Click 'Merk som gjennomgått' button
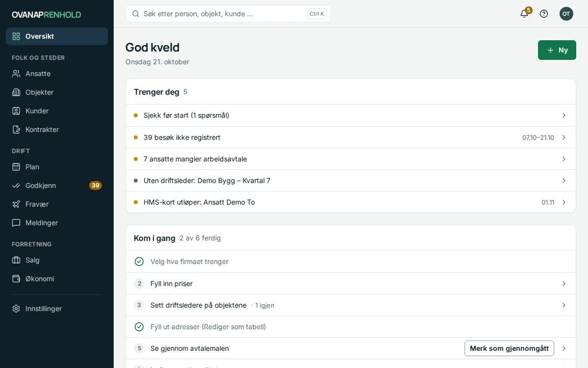Screen dimensions: 588x368 point(509,348)
